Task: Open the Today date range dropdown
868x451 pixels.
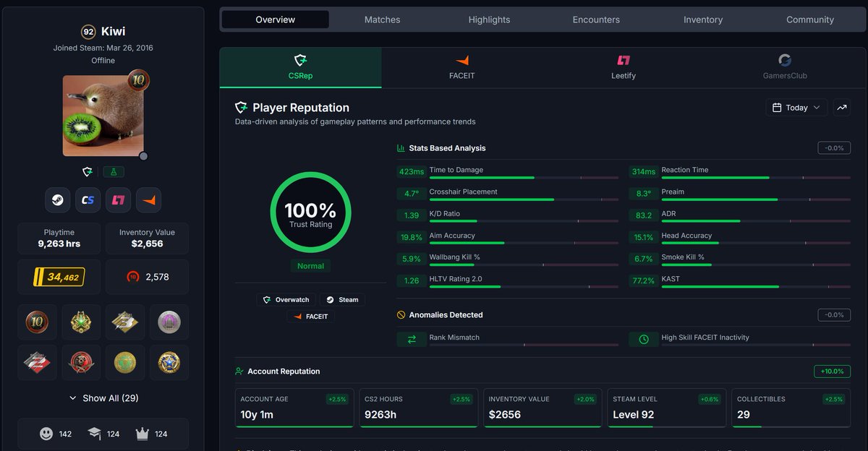Action: [796, 108]
